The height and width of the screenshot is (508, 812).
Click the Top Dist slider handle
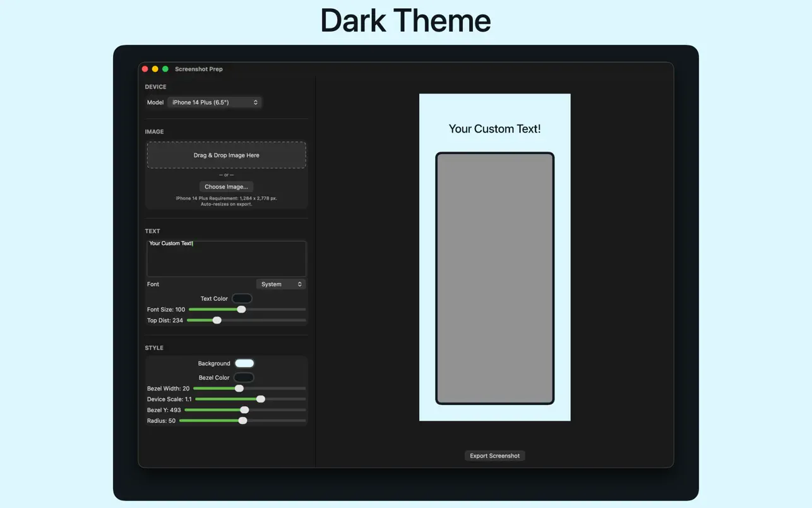pyautogui.click(x=217, y=320)
